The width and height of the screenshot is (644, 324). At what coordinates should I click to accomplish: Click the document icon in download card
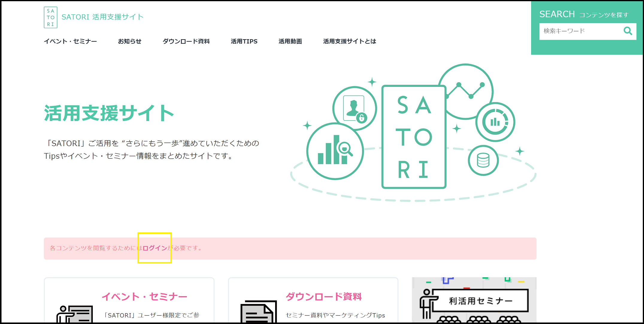pyautogui.click(x=259, y=312)
